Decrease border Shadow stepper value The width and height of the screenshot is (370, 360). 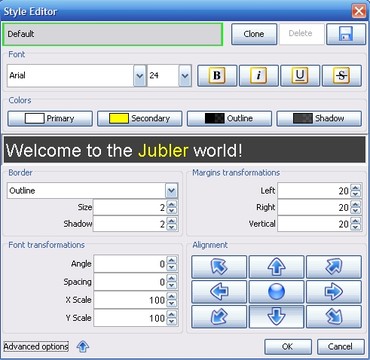click(172, 228)
